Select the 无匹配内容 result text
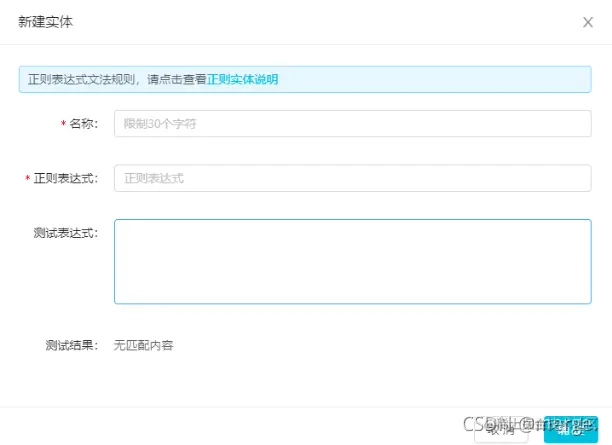This screenshot has height=445, width=612. point(143,345)
